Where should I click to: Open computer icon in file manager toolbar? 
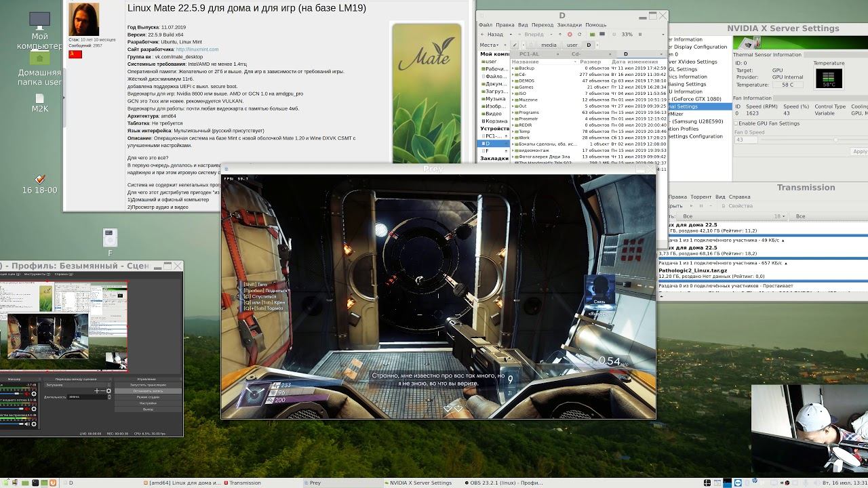coord(602,34)
